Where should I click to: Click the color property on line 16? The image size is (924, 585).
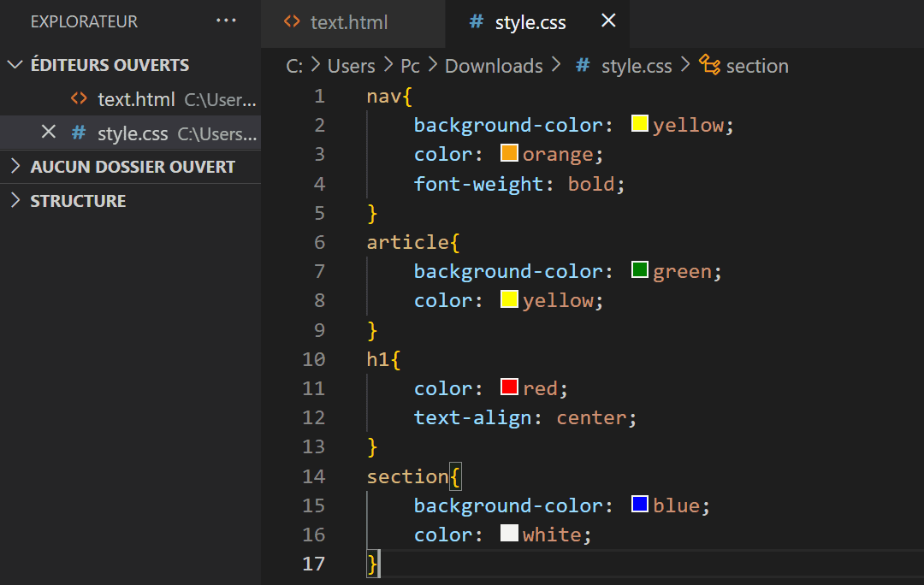pyautogui.click(x=443, y=535)
